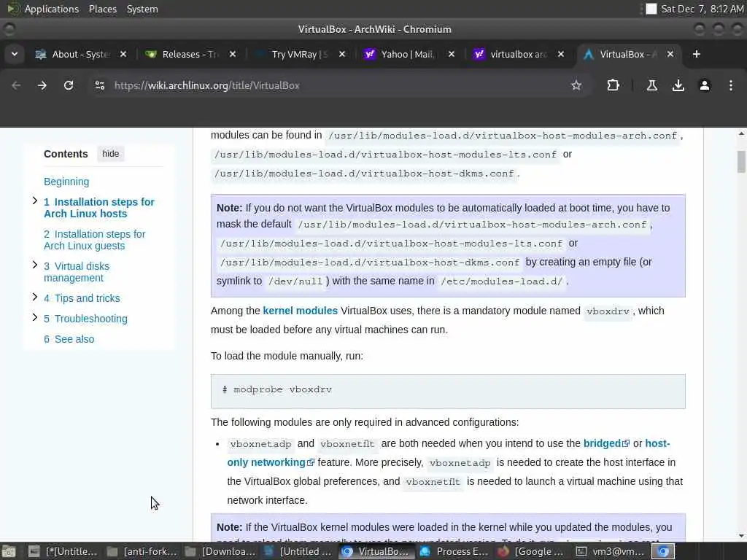Switch to the [Untitled ... taskbar window
The width and height of the screenshot is (747, 560).
click(298, 551)
